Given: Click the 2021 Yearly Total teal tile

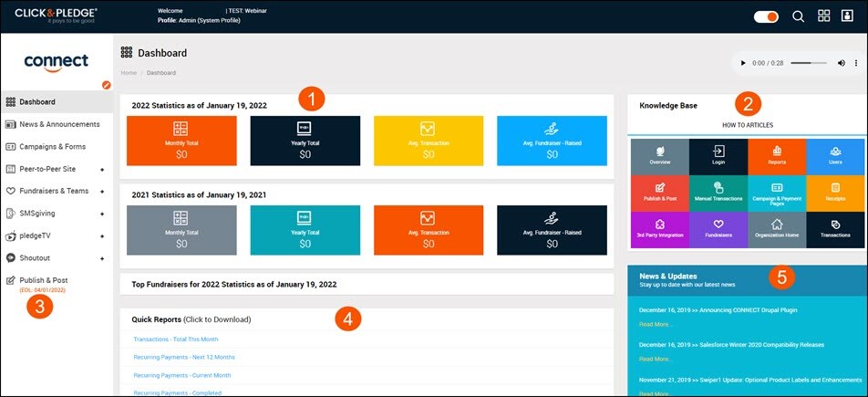Looking at the screenshot, I should tap(305, 230).
